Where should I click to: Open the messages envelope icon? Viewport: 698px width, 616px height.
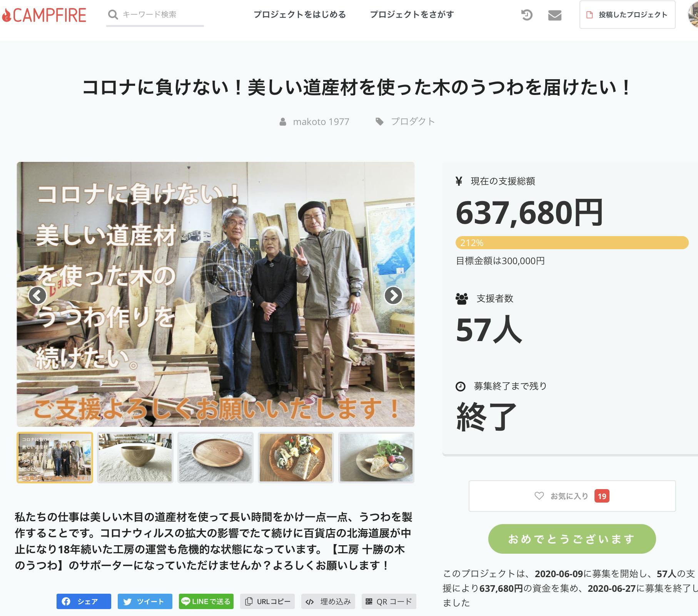554,15
